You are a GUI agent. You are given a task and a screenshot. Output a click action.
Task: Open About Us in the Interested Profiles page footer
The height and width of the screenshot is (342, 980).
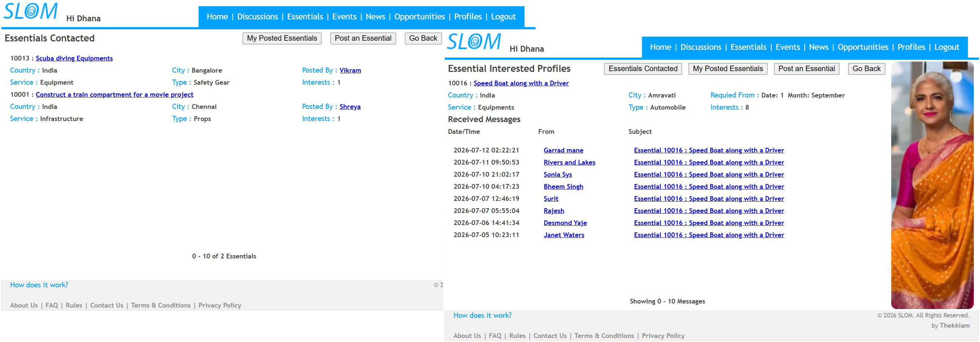[x=467, y=336]
